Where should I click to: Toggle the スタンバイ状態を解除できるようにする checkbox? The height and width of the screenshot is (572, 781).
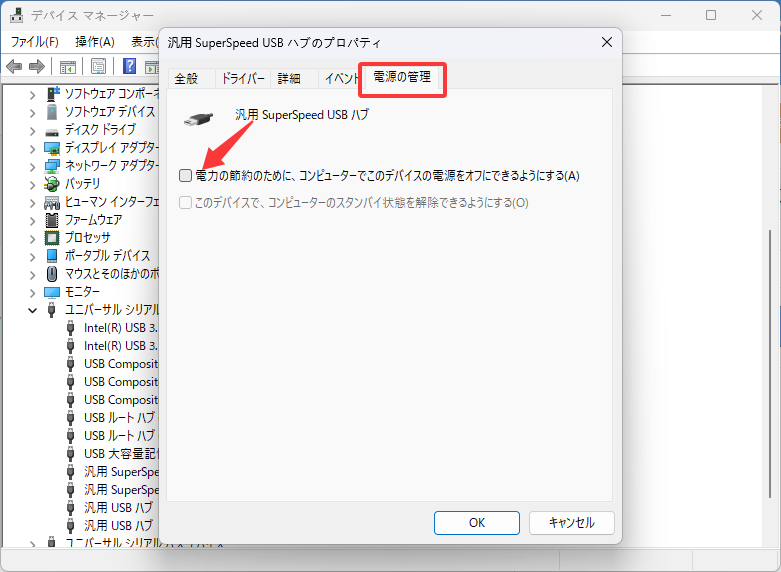pyautogui.click(x=185, y=202)
